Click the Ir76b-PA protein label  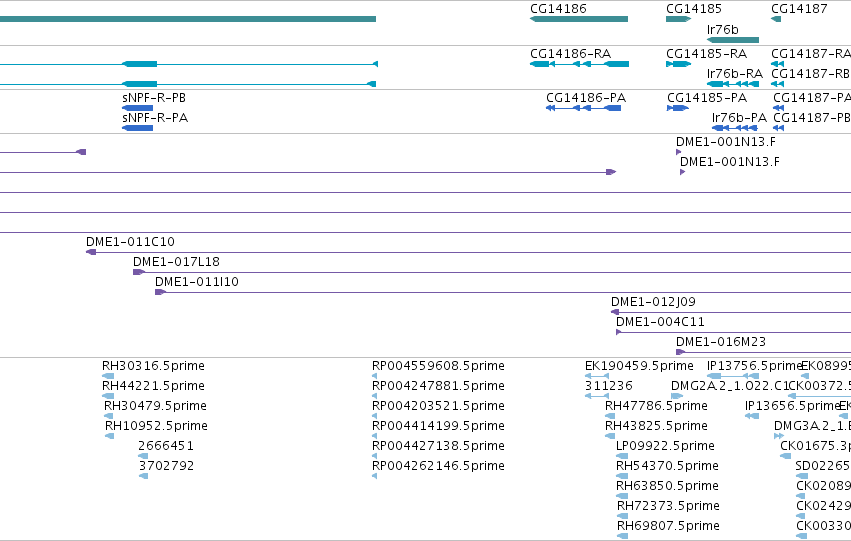(739, 118)
